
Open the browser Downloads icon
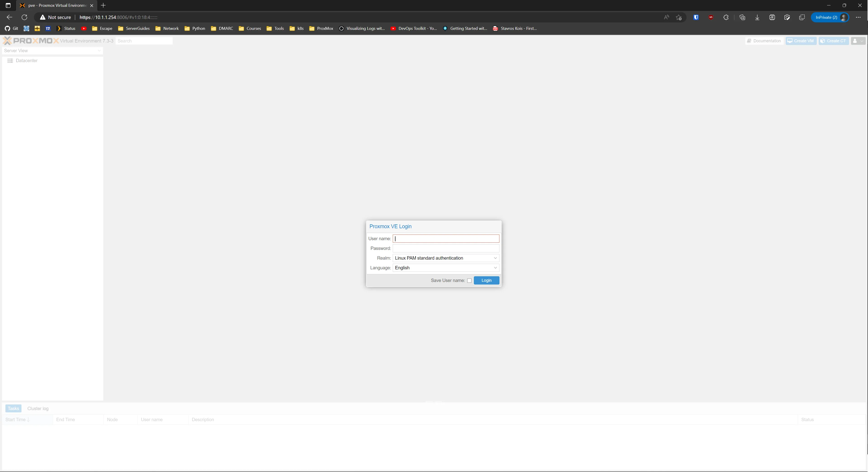757,17
